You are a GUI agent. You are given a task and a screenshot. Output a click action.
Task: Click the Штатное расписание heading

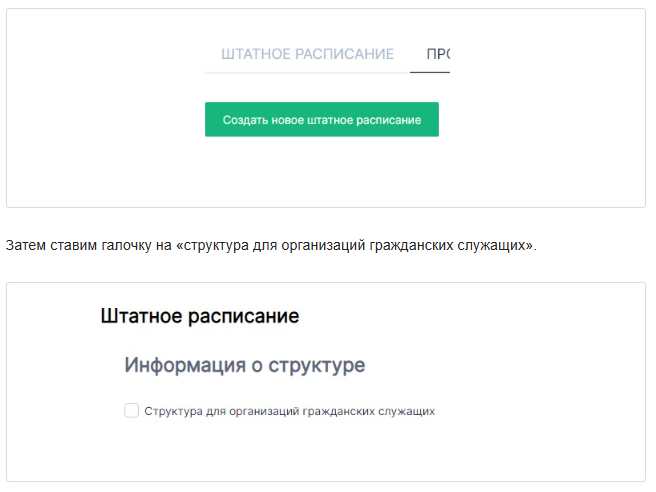coord(200,317)
